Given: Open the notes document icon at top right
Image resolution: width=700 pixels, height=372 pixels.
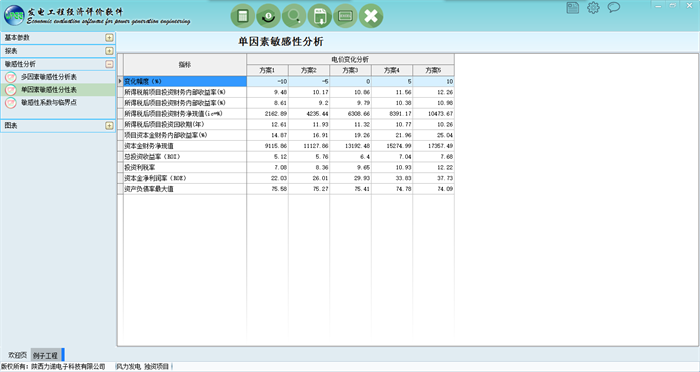Looking at the screenshot, I should [573, 8].
